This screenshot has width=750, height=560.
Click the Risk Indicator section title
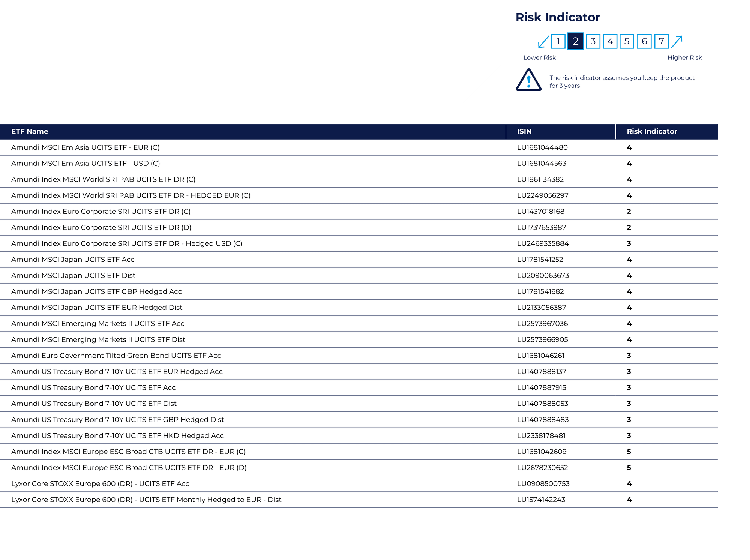[x=558, y=17]
